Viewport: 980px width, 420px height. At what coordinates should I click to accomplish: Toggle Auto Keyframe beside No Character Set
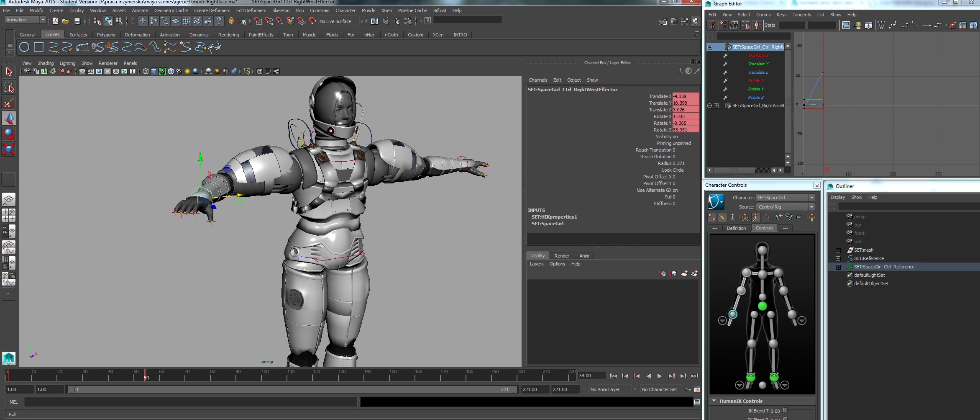pyautogui.click(x=688, y=389)
